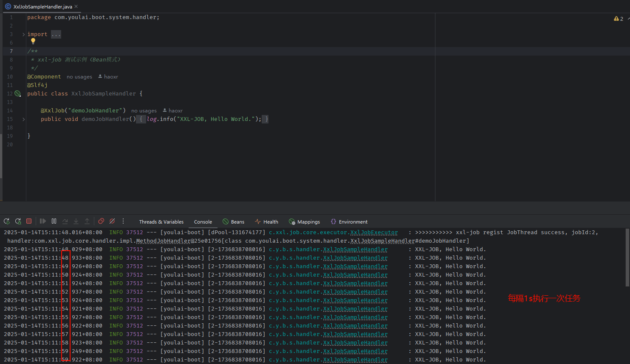This screenshot has height=364, width=630.
Task: Open the Mappings tab
Action: pos(304,222)
